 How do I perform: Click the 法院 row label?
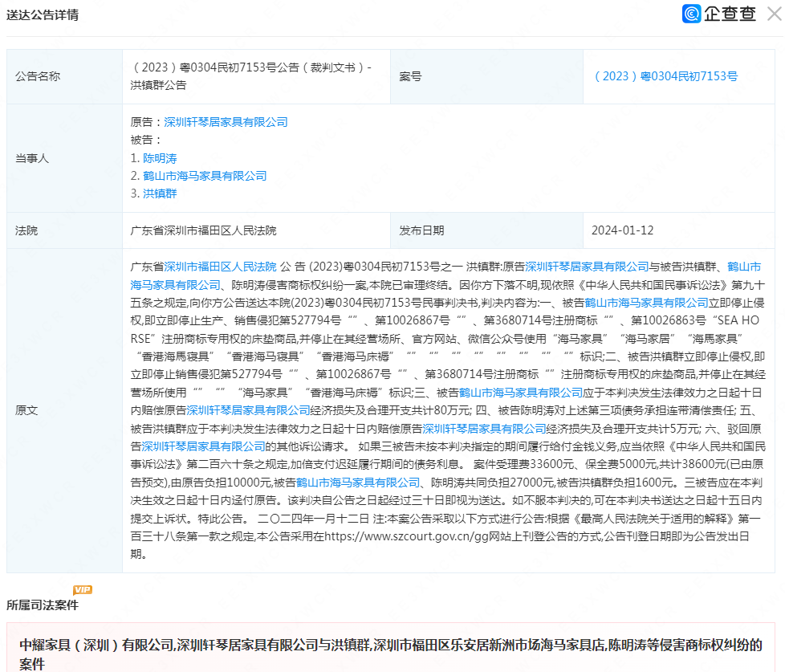pos(26,230)
